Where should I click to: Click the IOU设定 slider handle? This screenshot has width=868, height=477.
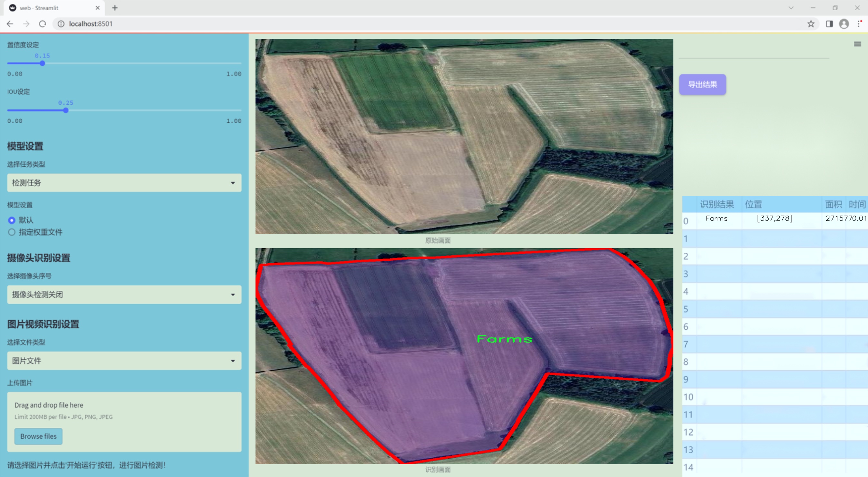pos(66,110)
